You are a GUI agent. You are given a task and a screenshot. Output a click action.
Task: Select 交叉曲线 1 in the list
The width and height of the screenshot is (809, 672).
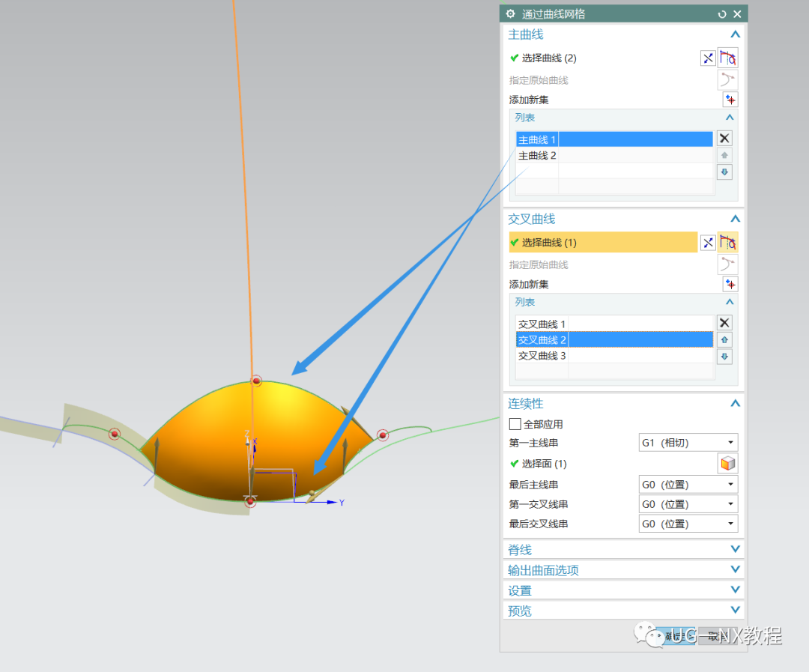(x=614, y=324)
